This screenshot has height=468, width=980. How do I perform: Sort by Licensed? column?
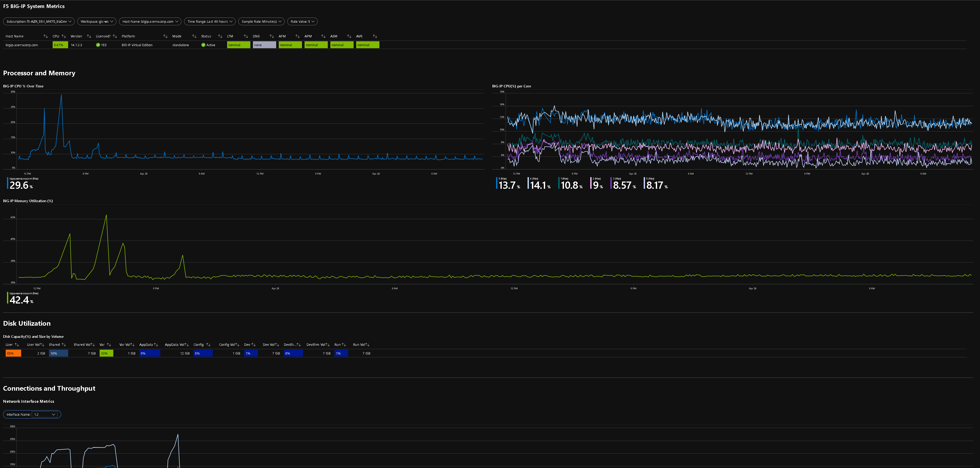coord(115,36)
